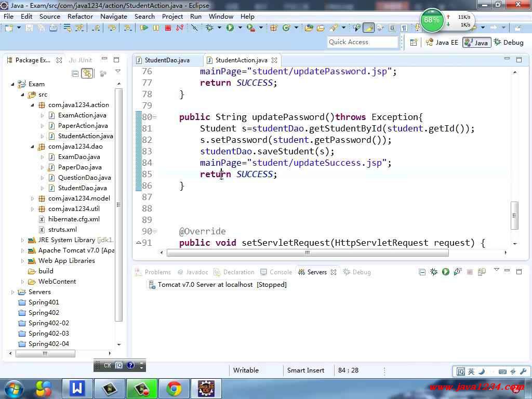
Task: Launch Debug with the bug icon
Action: (x=209, y=28)
